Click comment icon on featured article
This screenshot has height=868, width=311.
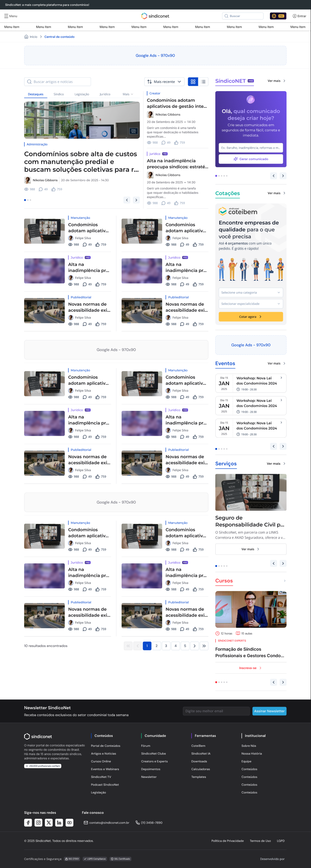(40, 189)
